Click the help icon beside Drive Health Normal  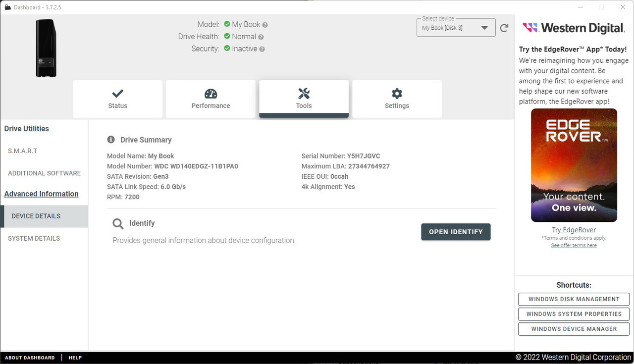point(261,37)
